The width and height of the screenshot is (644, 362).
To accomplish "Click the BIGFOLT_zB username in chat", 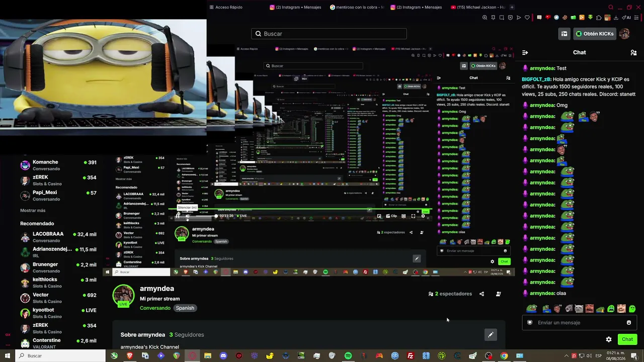I will [x=536, y=79].
